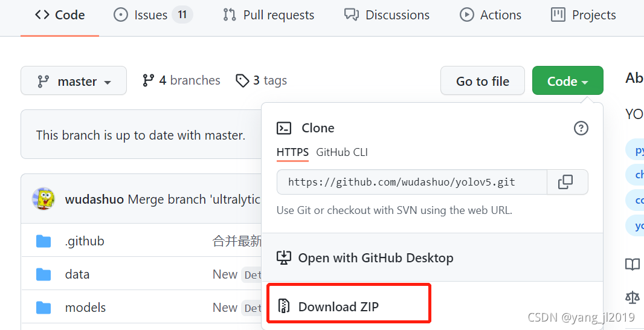The image size is (644, 330).
Task: Click the Readme book icon in sidebar
Action: pyautogui.click(x=633, y=264)
